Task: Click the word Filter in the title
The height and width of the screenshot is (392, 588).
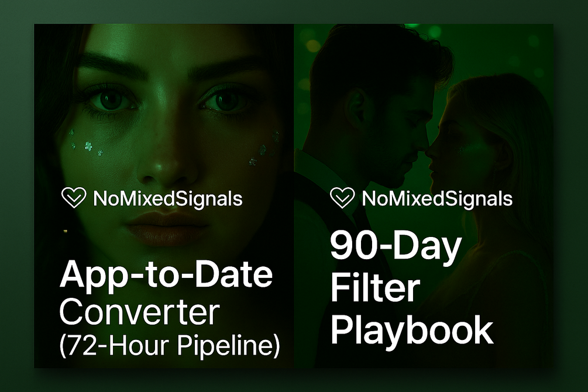Action: point(375,288)
